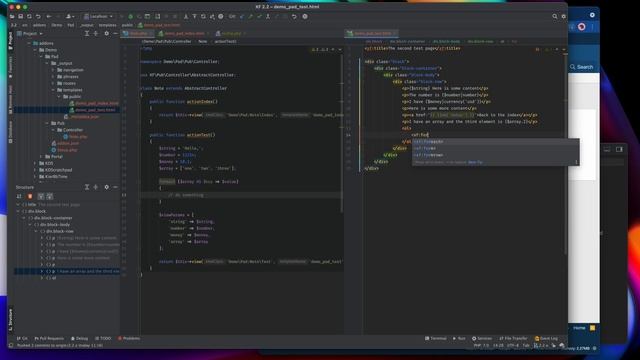Image resolution: width=640 pixels, height=360 pixels.
Task: Click the Synchronize toolbar icon
Action: click(x=29, y=16)
